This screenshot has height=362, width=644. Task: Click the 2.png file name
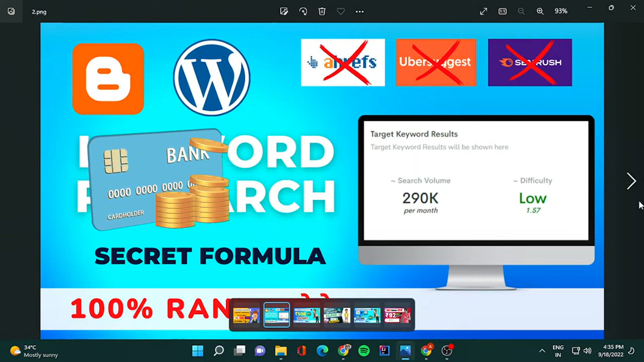coord(39,12)
